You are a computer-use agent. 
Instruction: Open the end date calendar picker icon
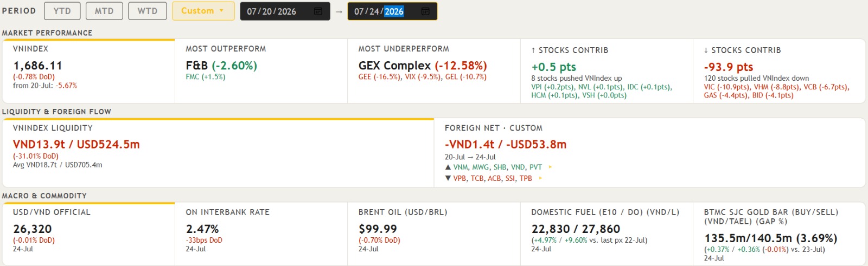(425, 11)
